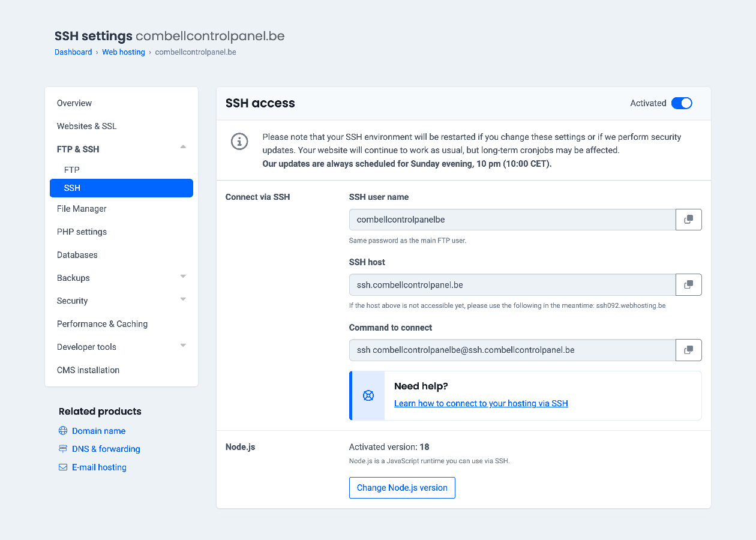Open Learn how to connect via SSH link
756x540 pixels.
click(x=481, y=403)
